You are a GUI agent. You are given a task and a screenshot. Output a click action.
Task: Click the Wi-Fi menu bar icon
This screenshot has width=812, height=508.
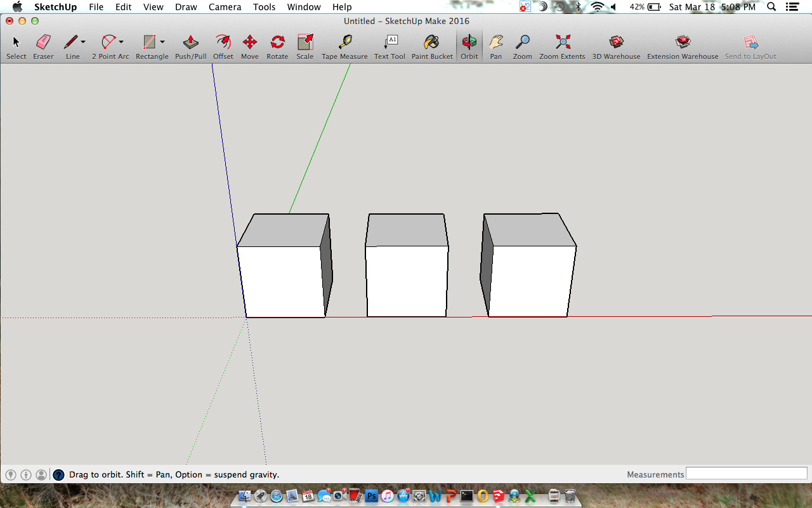point(597,7)
